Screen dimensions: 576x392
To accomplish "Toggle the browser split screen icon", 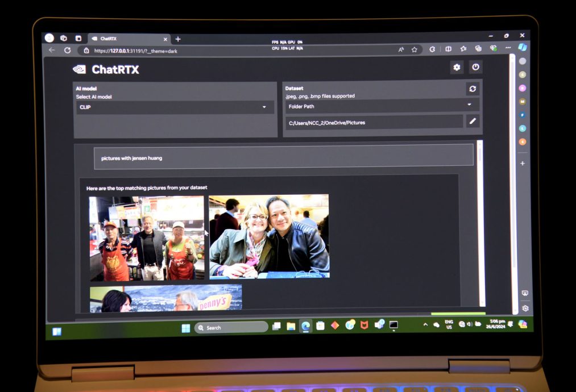I will (x=448, y=49).
